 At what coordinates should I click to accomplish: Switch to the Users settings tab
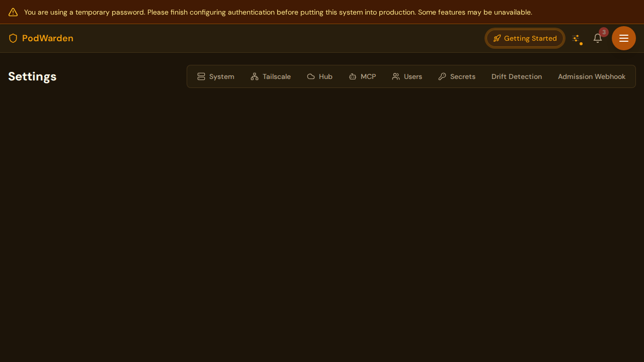coord(407,76)
